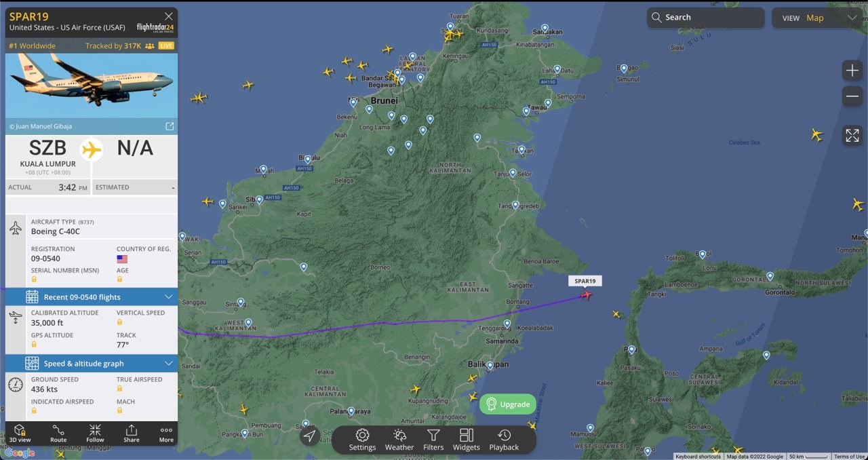Click the Flightradar24 logo
This screenshot has height=460, width=868.
pos(155,27)
